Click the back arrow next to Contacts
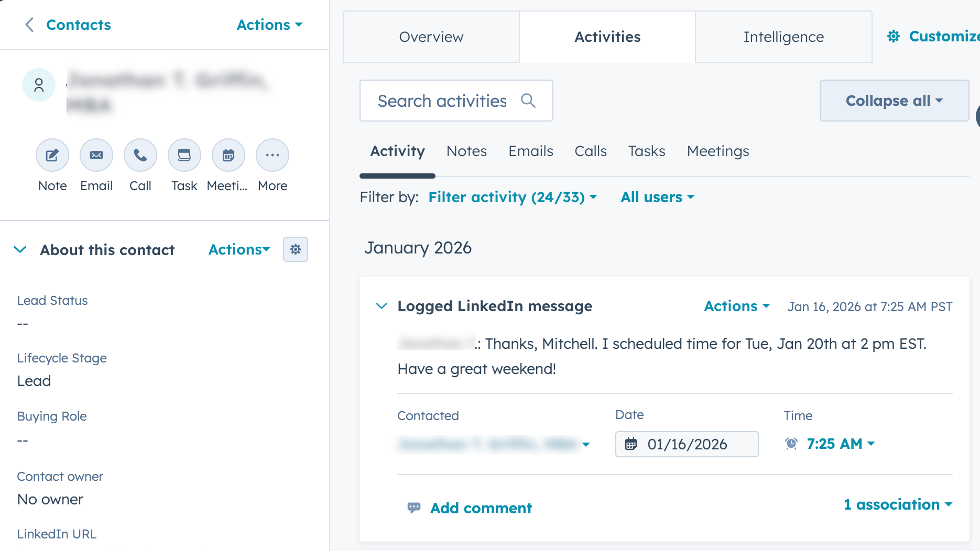Viewport: 980px width, 551px height. point(30,25)
